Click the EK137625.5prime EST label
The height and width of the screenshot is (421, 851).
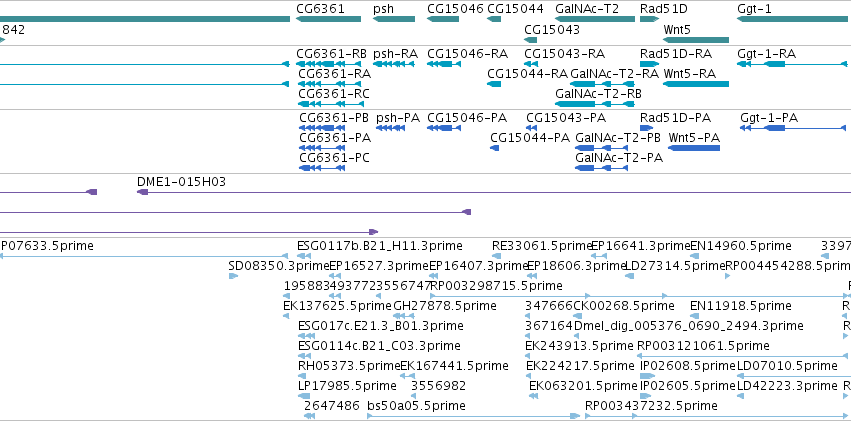pyautogui.click(x=337, y=306)
